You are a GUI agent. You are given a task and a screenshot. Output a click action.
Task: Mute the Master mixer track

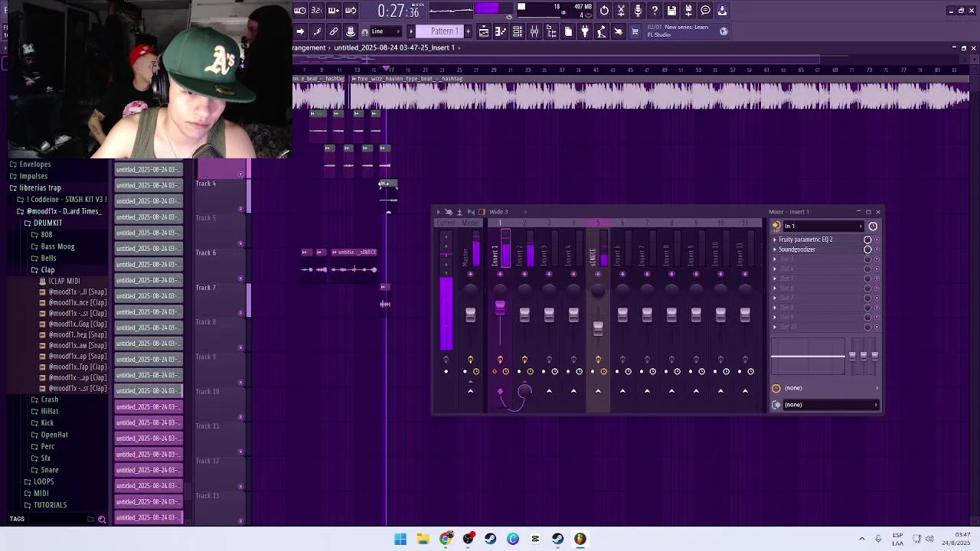pyautogui.click(x=470, y=275)
